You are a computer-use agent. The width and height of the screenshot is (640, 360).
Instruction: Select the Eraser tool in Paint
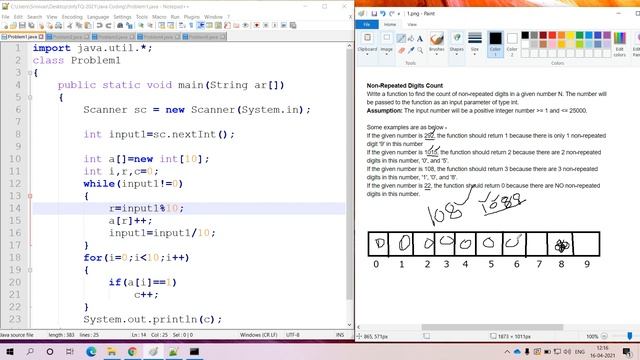pyautogui.click(x=401, y=50)
